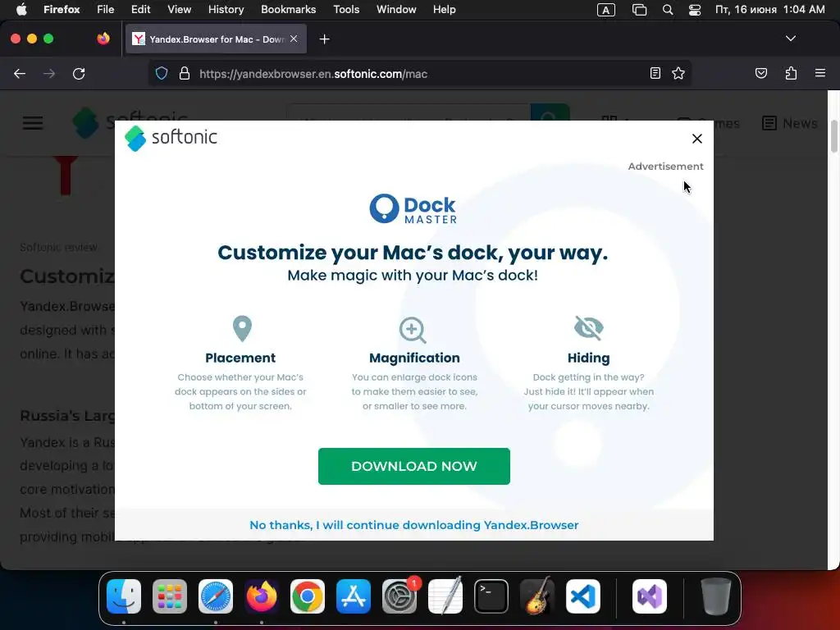Reload the current page
This screenshot has width=840, height=630.
click(79, 73)
